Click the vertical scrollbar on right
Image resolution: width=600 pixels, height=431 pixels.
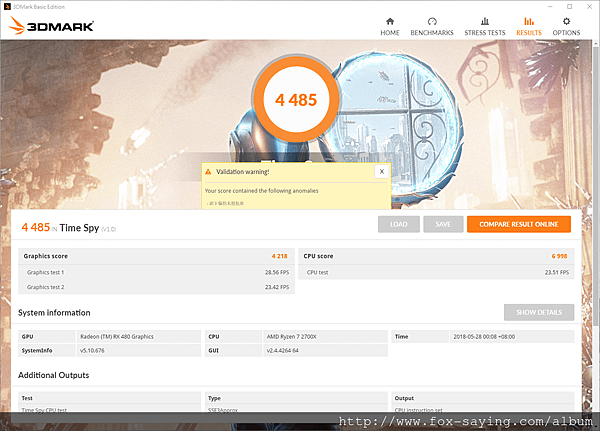597,184
